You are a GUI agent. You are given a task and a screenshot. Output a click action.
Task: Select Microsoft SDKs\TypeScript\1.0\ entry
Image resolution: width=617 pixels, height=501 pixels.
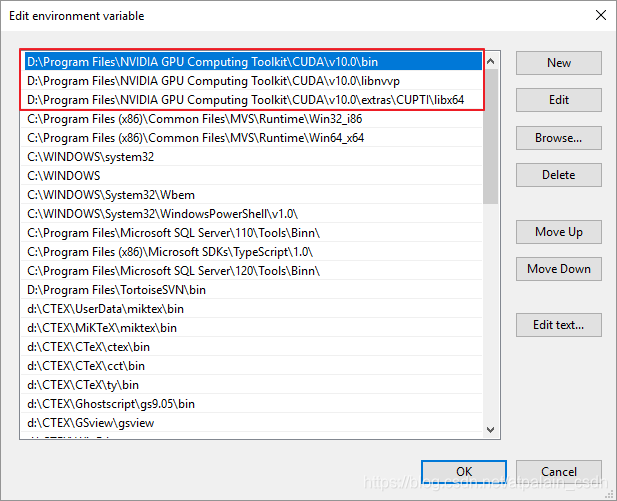[253, 252]
